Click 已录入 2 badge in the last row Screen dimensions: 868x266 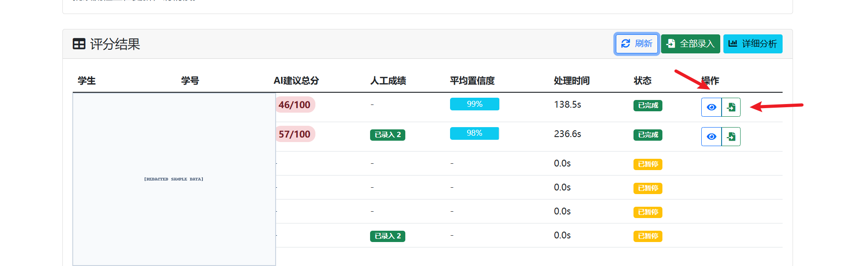[388, 236]
